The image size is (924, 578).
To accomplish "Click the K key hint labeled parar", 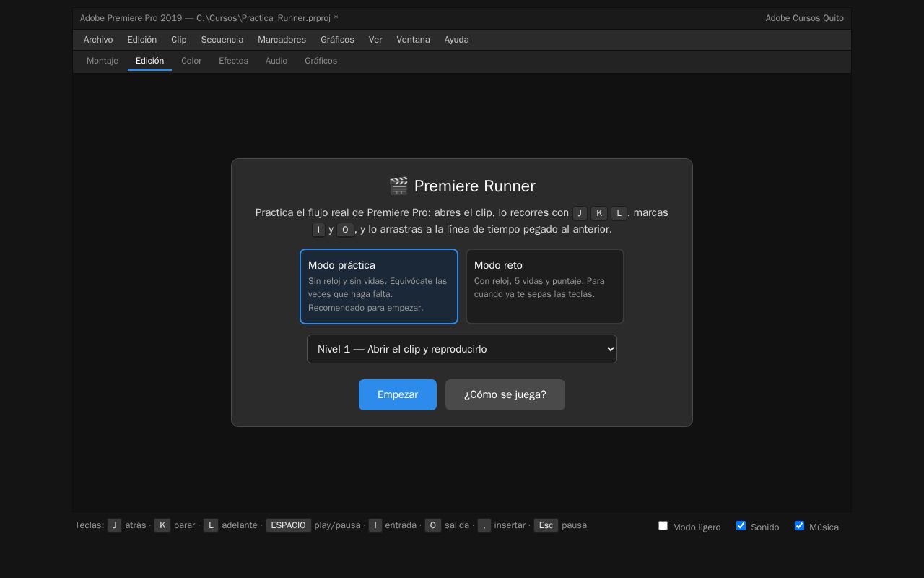I will pos(162,525).
